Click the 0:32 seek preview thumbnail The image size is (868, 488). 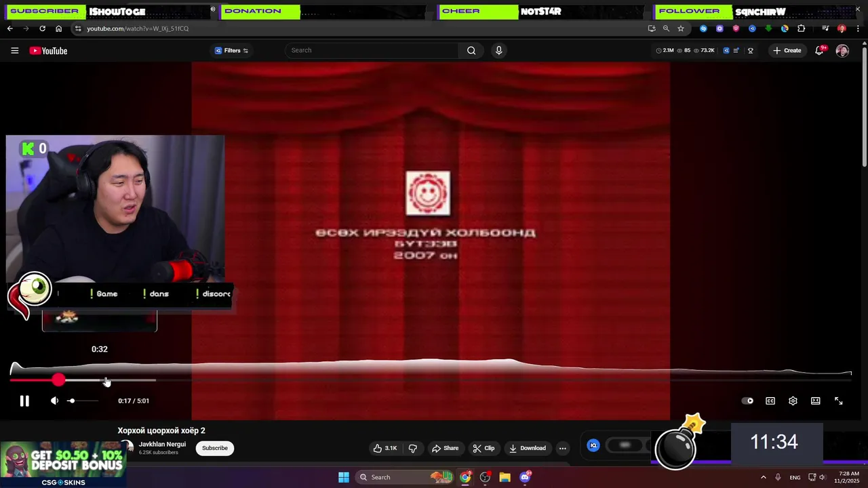[x=100, y=321]
